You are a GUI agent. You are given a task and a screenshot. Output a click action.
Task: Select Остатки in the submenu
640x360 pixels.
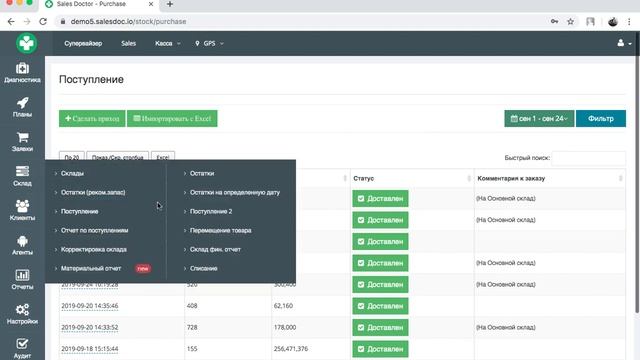202,173
